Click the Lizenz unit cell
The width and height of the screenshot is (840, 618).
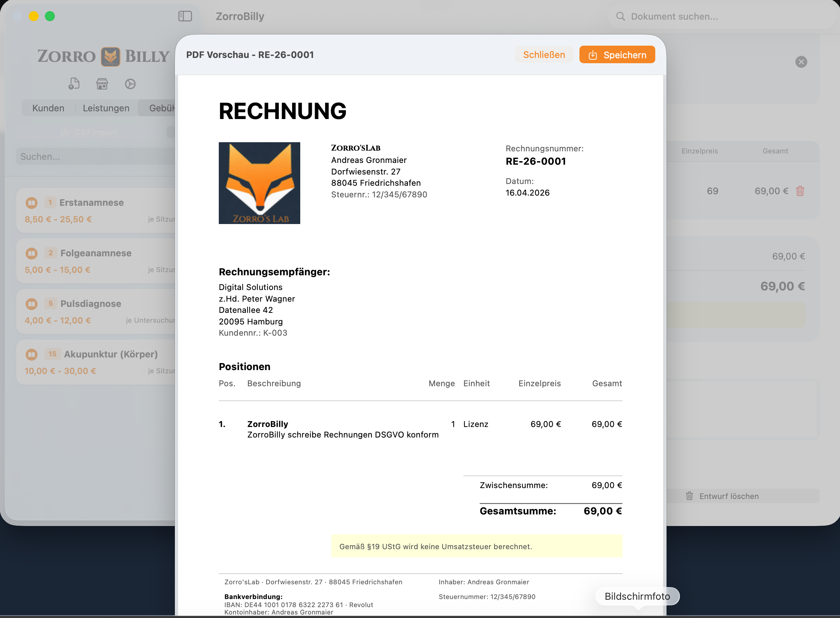[x=475, y=424]
